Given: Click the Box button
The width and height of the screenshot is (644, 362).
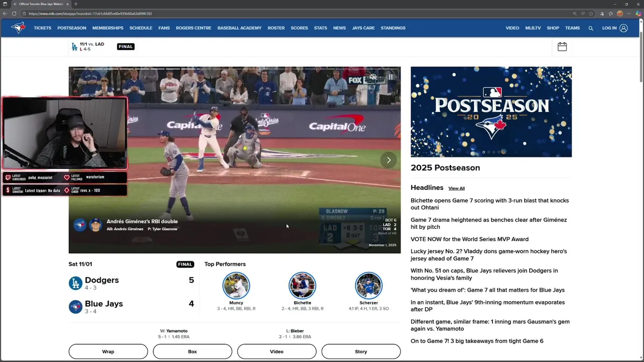Looking at the screenshot, I should point(192,351).
